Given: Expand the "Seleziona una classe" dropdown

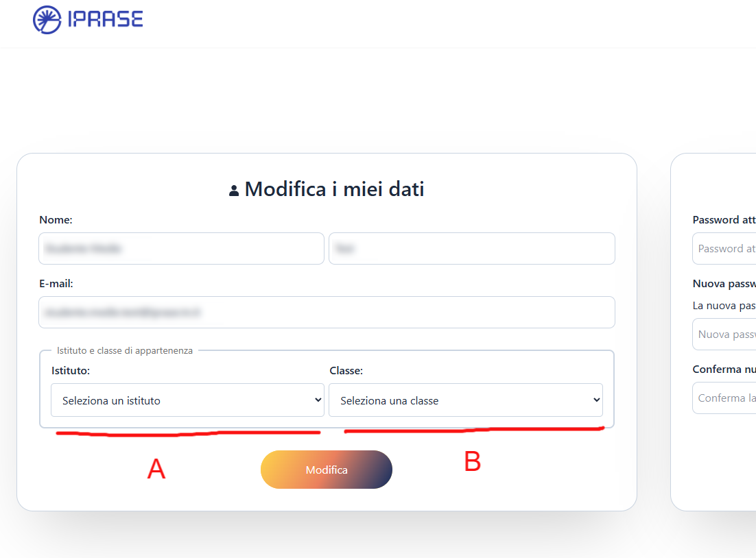Looking at the screenshot, I should (x=465, y=400).
